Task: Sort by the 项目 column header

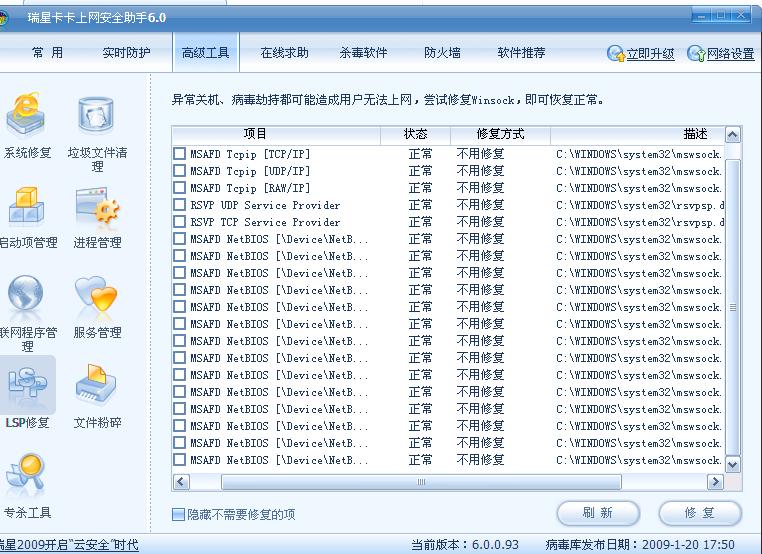Action: [276, 134]
